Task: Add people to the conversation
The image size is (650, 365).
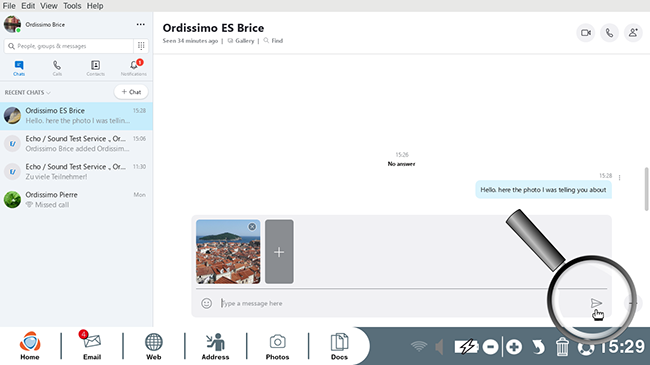Action: pos(633,33)
